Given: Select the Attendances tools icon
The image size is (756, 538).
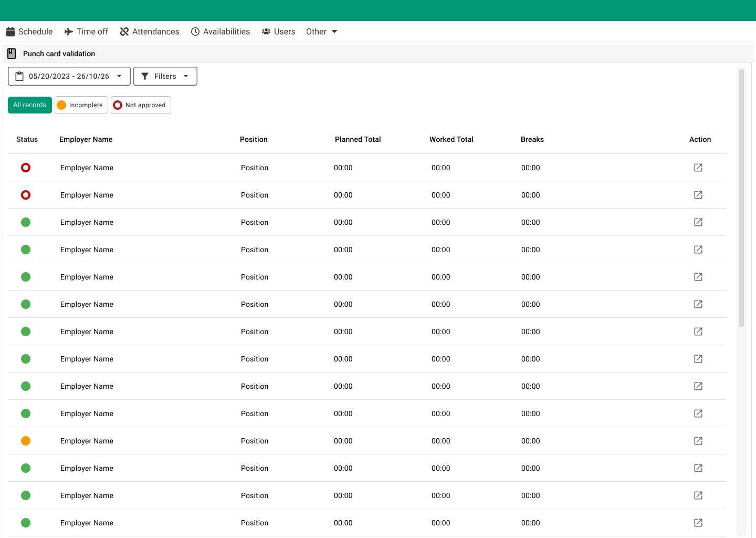Looking at the screenshot, I should click(x=124, y=32).
